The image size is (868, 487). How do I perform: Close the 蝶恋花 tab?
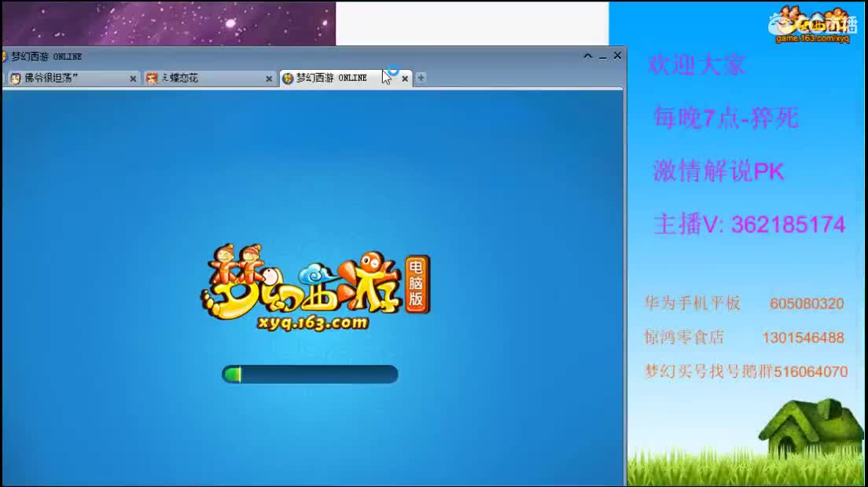coord(269,79)
